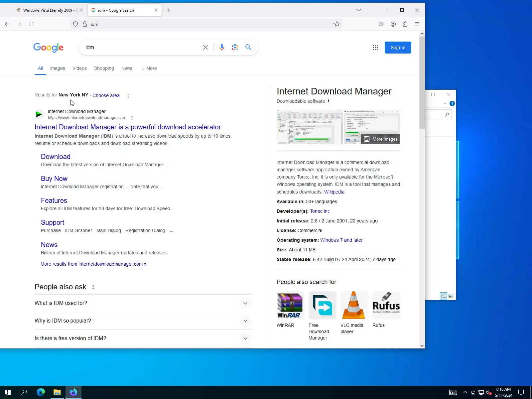Screen dimensions: 532x399
Task: Open the Firefox application menu
Action: click(417, 24)
